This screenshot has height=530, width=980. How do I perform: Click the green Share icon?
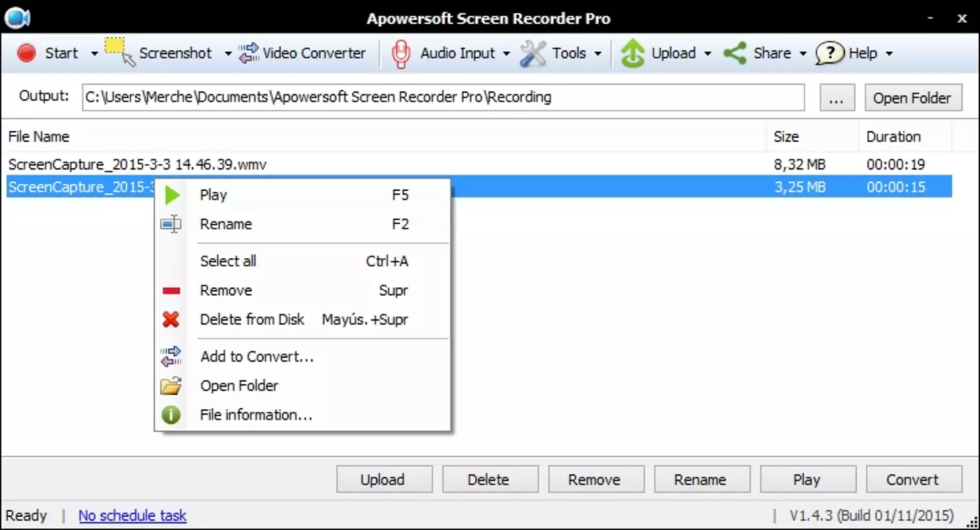point(735,53)
